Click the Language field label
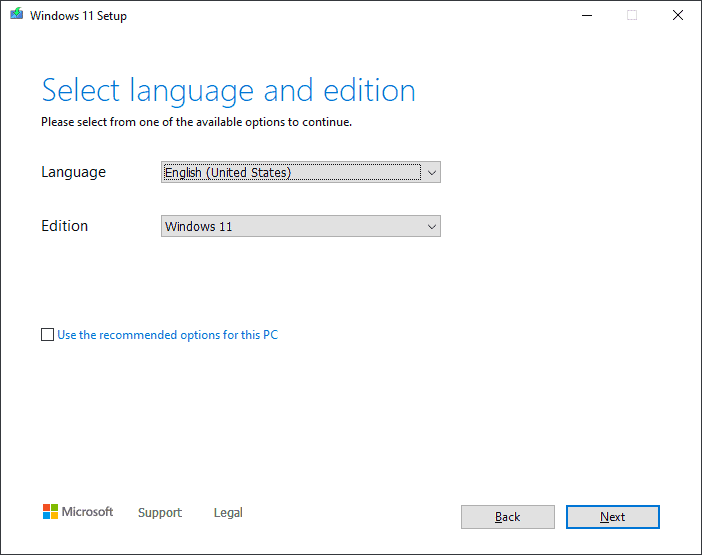Viewport: 702px width, 555px height. tap(73, 172)
